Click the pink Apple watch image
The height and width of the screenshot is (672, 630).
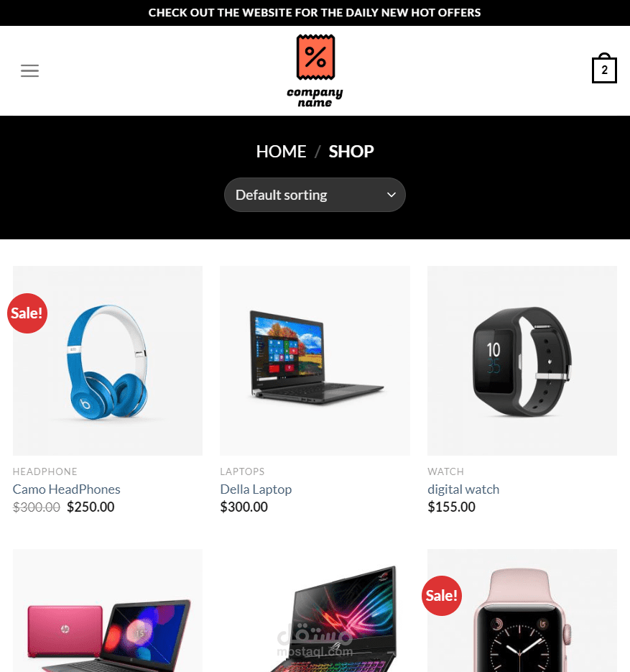[522, 611]
